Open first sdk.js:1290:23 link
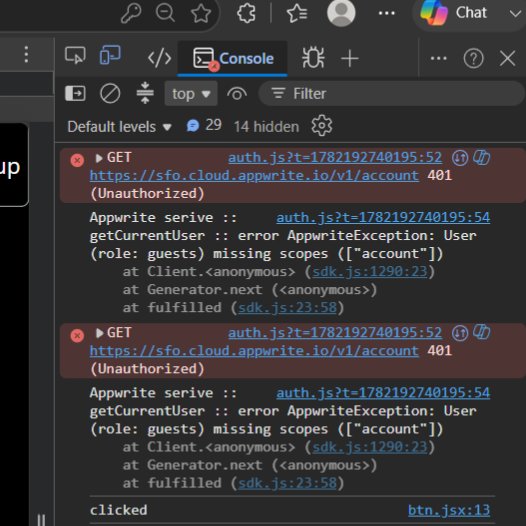This screenshot has width=526, height=526. 370,271
